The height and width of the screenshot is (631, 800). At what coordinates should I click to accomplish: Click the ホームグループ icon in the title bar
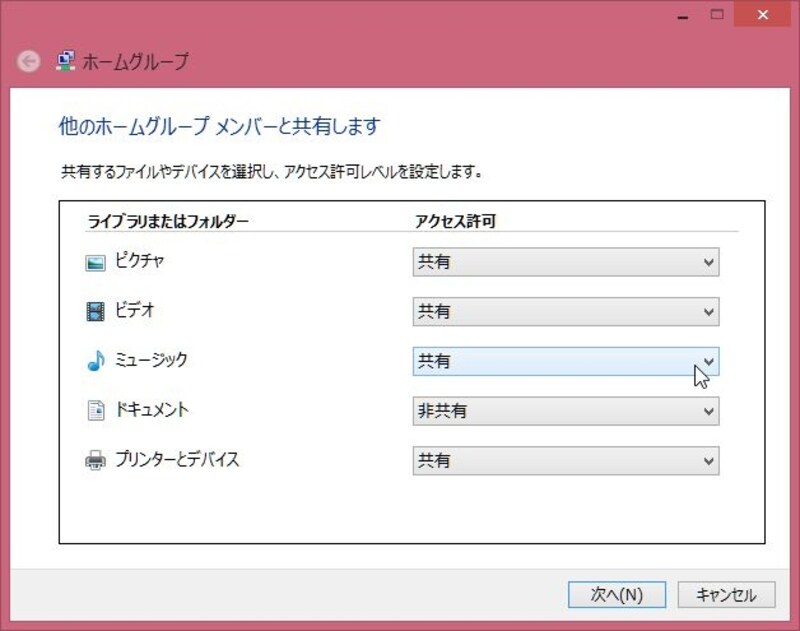point(66,59)
